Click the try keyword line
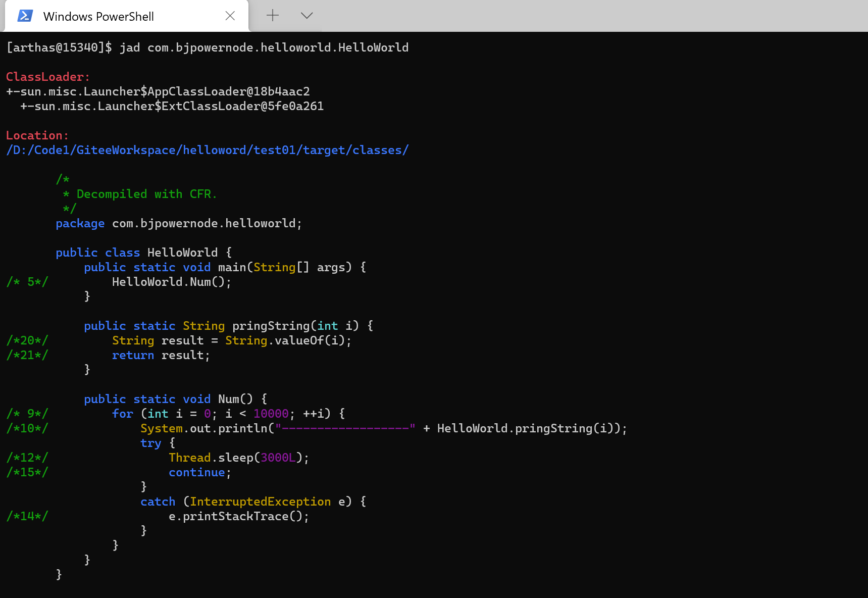The width and height of the screenshot is (868, 598). coord(158,443)
